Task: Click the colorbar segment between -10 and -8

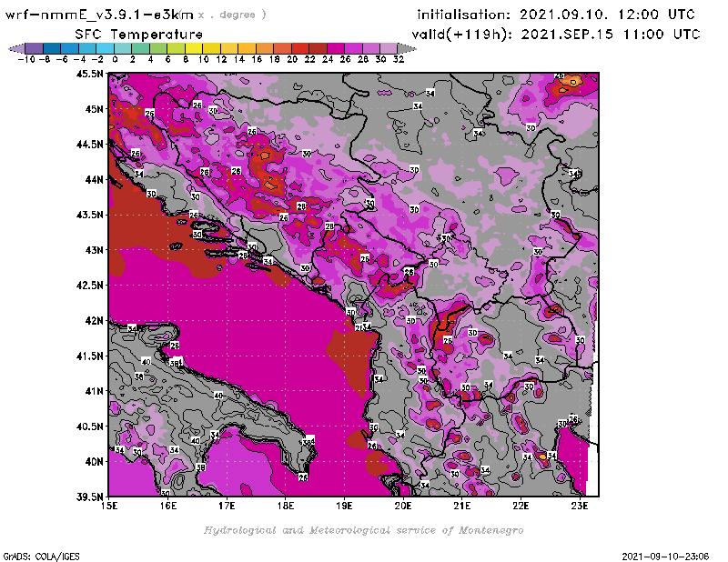Action: pyautogui.click(x=34, y=48)
